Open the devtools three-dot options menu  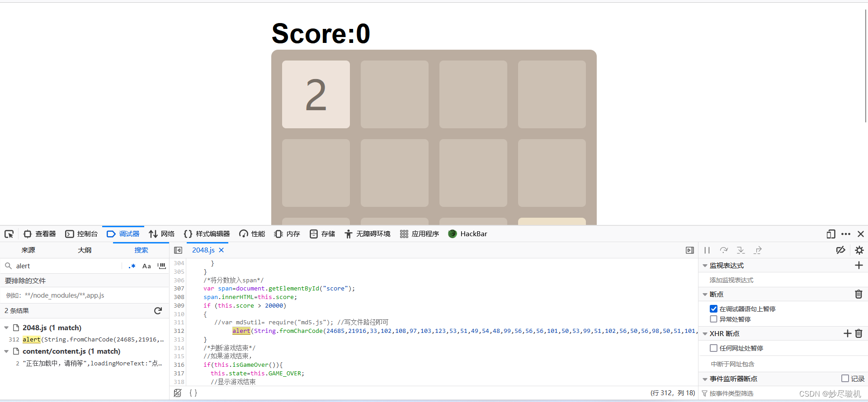(846, 234)
